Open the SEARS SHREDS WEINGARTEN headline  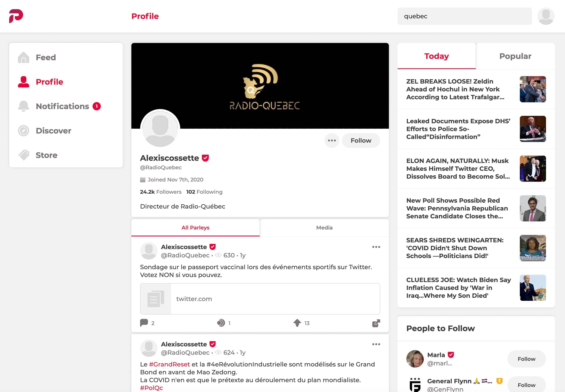[455, 248]
